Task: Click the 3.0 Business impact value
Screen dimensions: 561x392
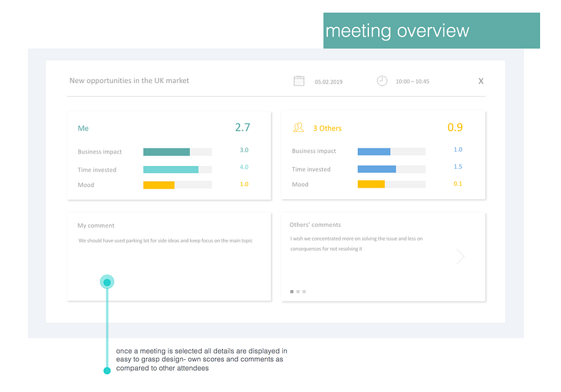Action: coord(244,150)
